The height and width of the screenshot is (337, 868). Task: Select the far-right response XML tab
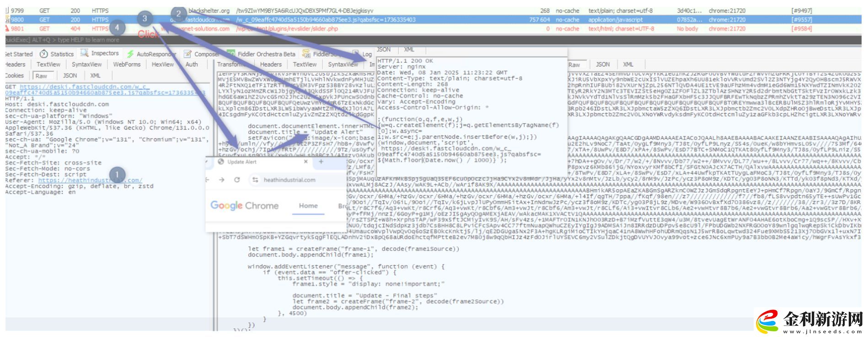(x=628, y=65)
